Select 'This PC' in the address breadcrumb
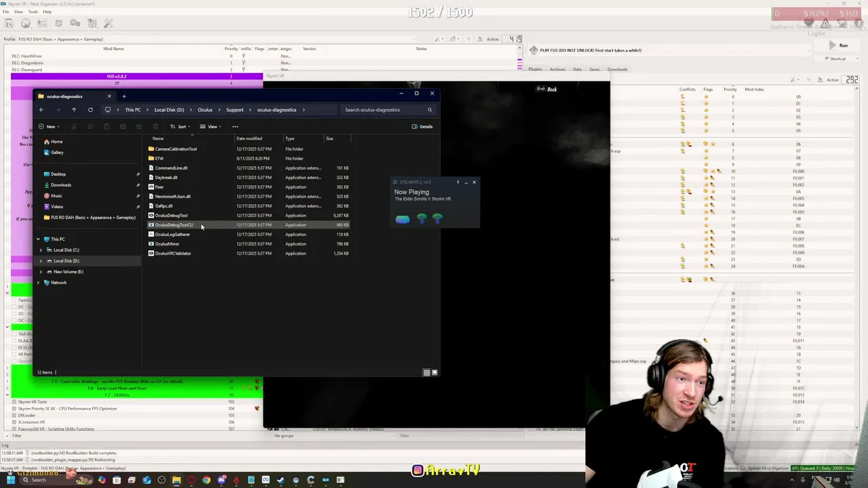The width and height of the screenshot is (868, 488). click(x=133, y=110)
